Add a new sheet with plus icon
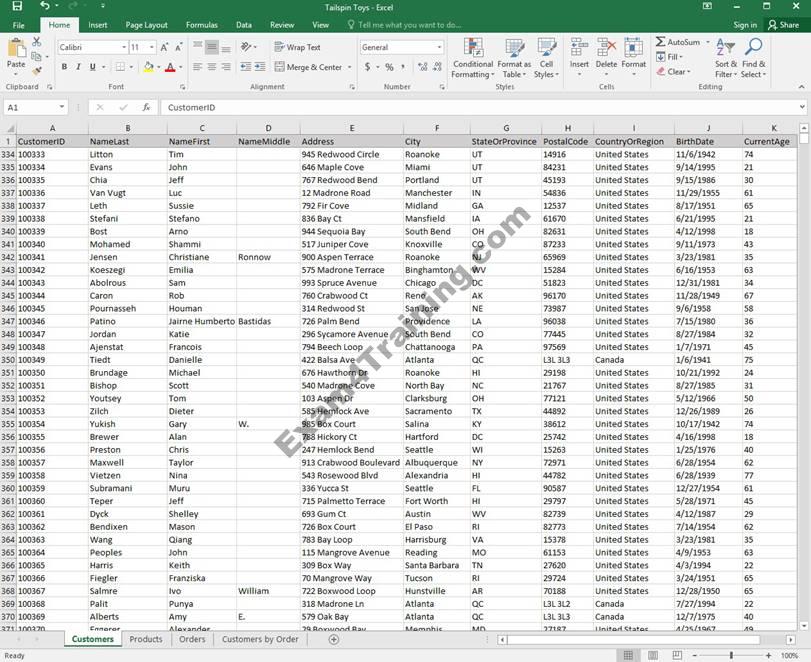This screenshot has height=662, width=811. [334, 639]
